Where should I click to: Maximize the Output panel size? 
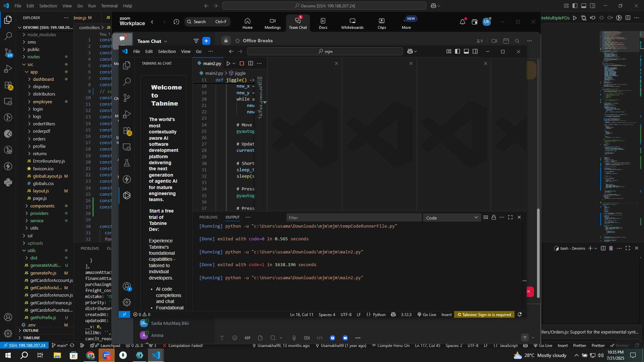click(x=511, y=217)
